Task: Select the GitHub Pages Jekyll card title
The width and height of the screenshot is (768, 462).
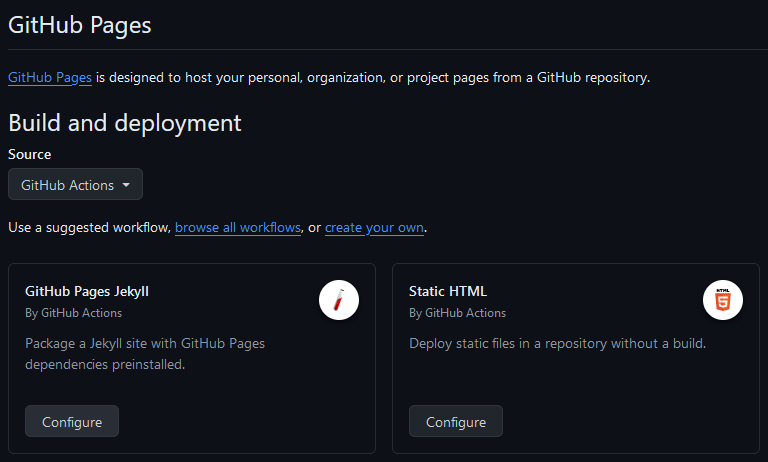Action: coord(87,292)
